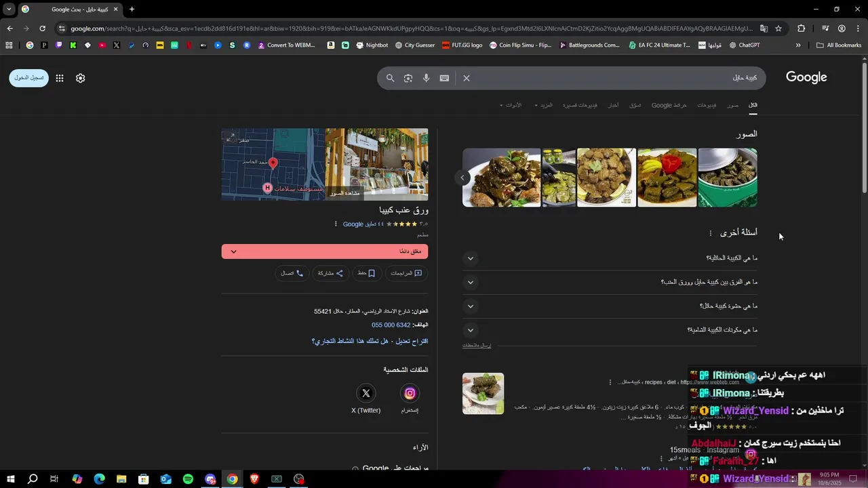Open the Kick bookmark icon
The width and height of the screenshot is (868, 488).
73,45
